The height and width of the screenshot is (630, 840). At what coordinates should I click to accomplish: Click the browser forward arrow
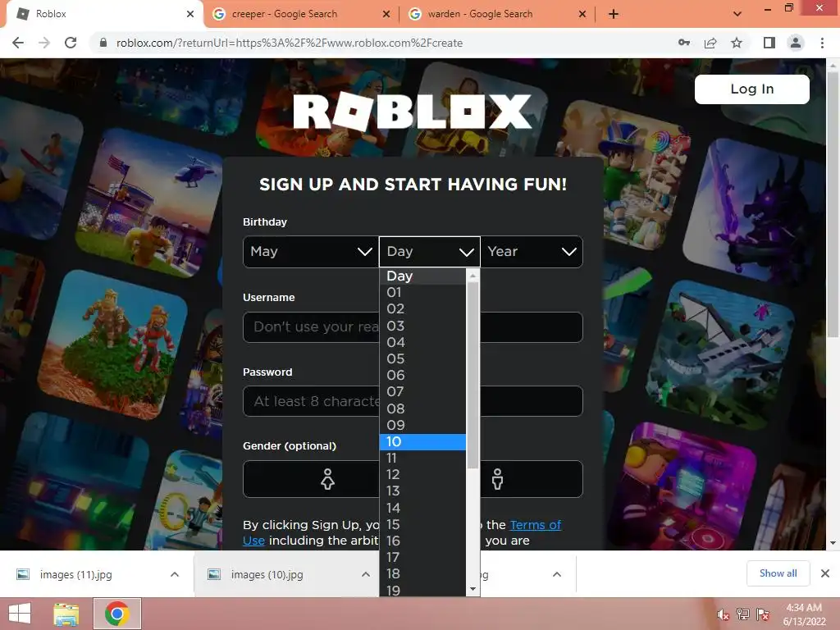(44, 43)
